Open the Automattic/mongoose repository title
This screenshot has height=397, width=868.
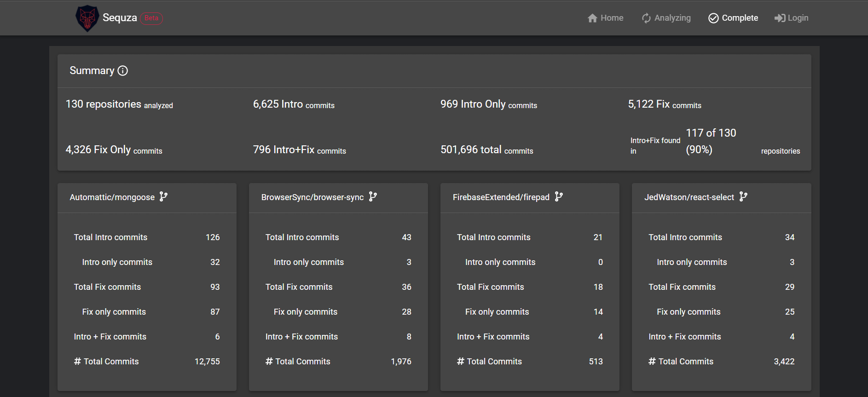click(112, 197)
